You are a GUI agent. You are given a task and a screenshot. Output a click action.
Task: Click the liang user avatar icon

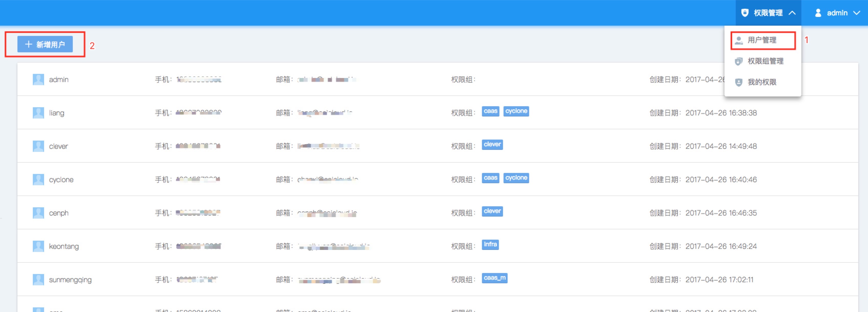tap(38, 113)
